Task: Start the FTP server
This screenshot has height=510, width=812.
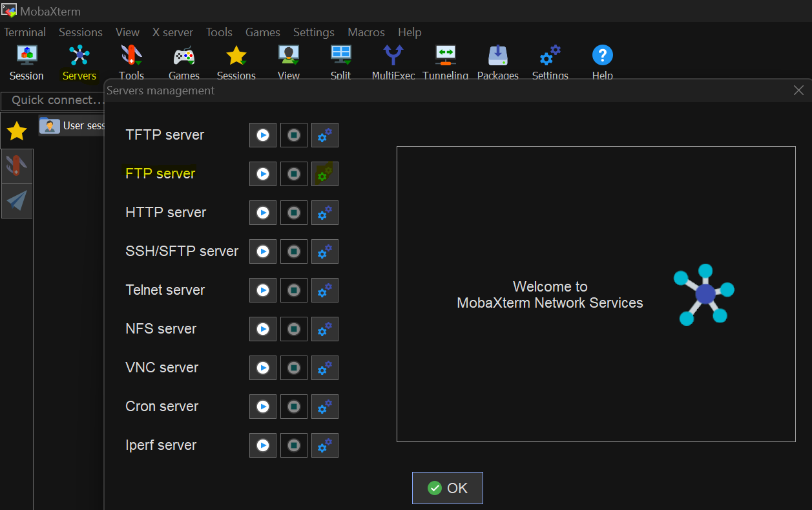Action: 263,174
